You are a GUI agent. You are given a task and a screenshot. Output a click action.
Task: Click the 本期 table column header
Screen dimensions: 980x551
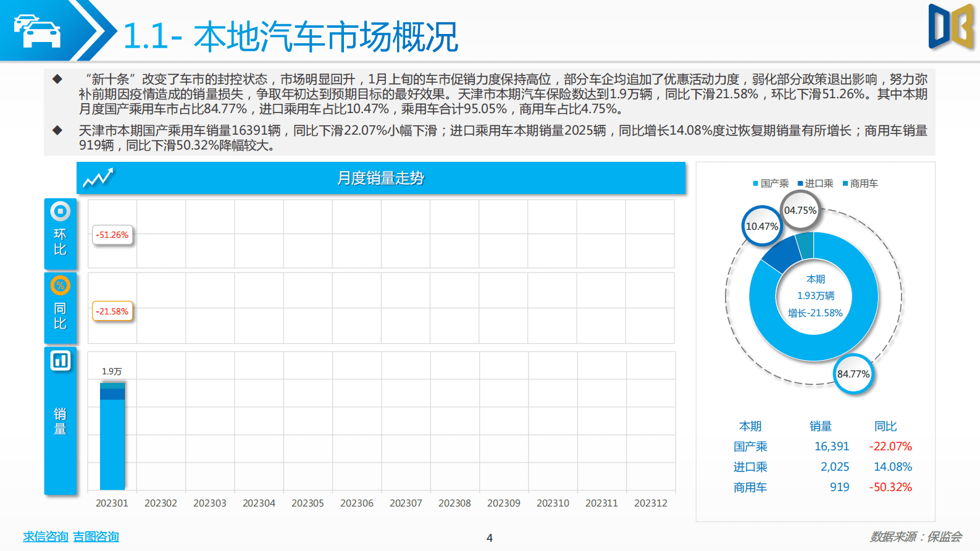[750, 426]
